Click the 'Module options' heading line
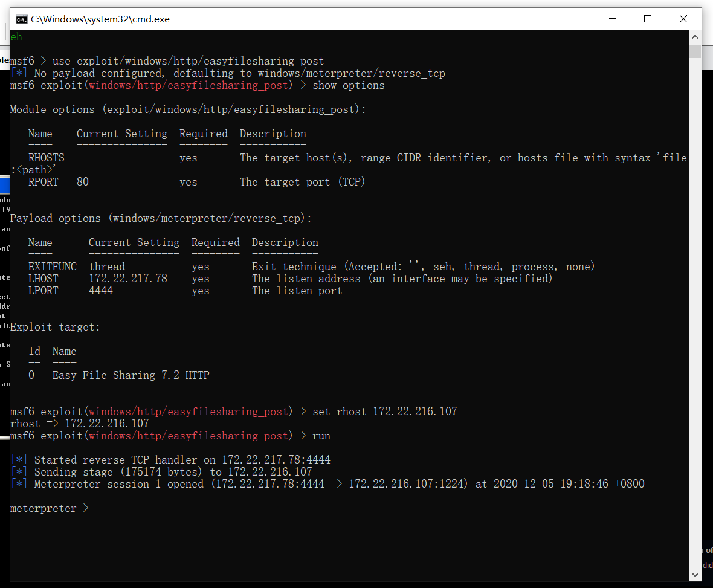This screenshot has height=588, width=713. point(188,109)
